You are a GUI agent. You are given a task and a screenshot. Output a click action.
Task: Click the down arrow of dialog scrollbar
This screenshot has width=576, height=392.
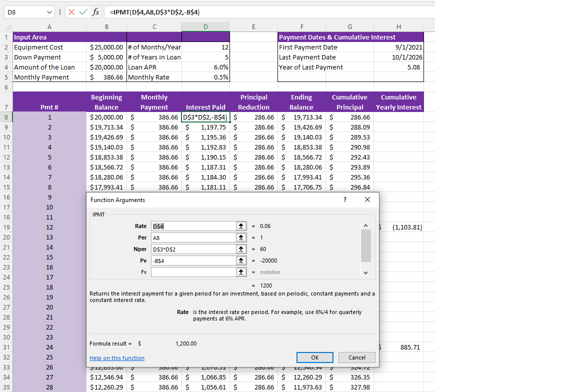[x=366, y=272]
